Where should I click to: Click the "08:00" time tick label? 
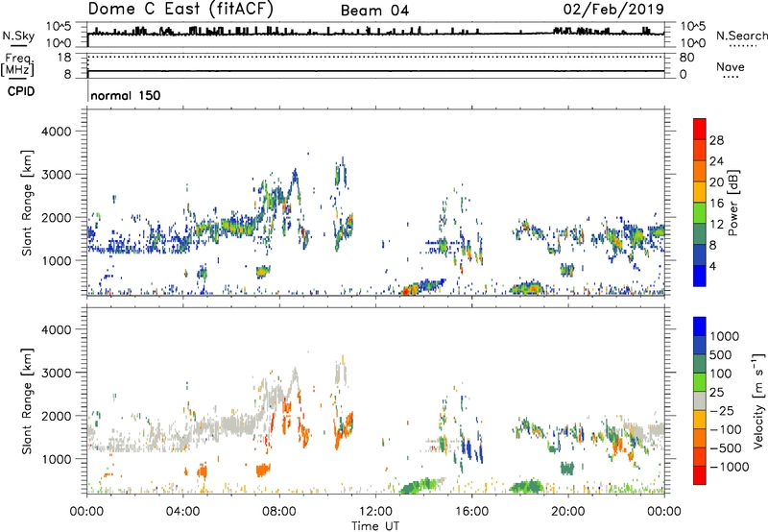[279, 512]
